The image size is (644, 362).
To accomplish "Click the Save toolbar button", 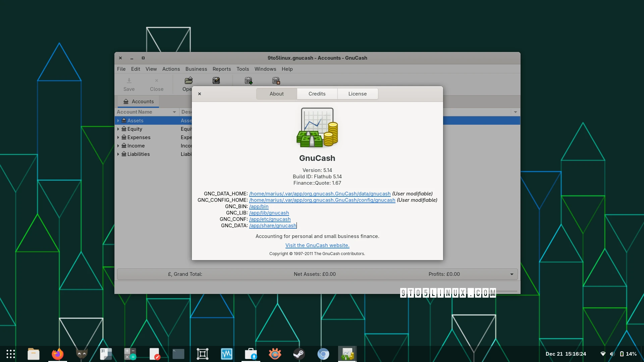I will [x=129, y=84].
